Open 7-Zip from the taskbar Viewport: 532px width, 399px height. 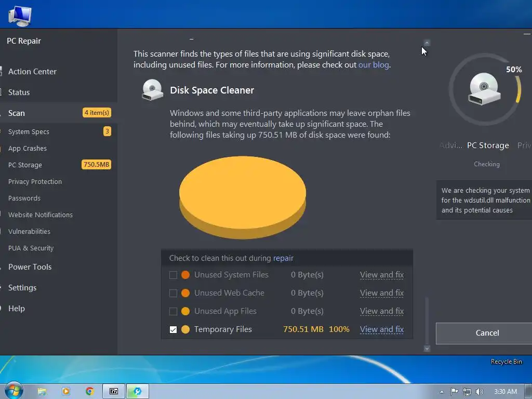click(x=114, y=391)
